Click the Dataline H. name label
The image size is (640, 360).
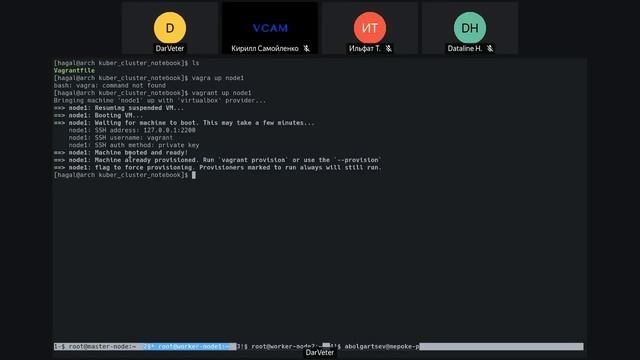pyautogui.click(x=465, y=49)
